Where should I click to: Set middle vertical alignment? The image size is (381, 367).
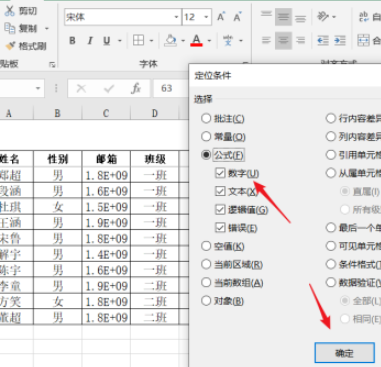point(283,17)
